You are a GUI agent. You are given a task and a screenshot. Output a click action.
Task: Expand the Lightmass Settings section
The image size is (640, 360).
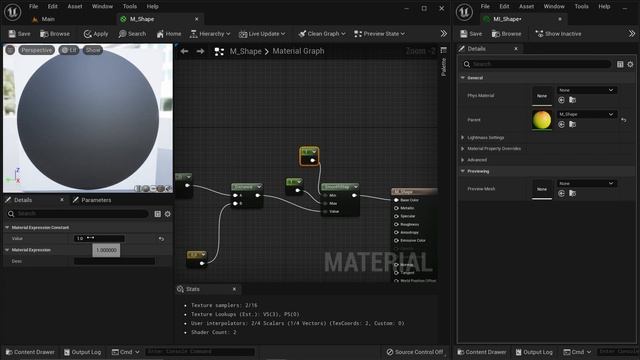pos(463,138)
